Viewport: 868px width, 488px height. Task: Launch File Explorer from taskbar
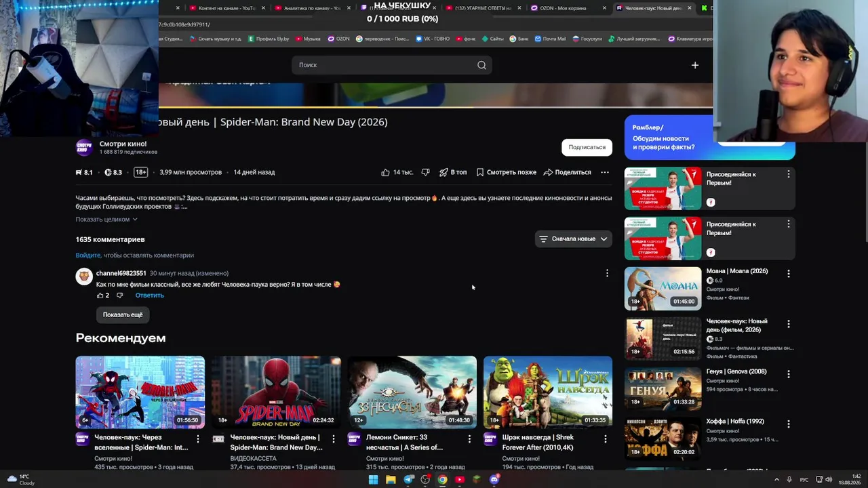coord(391,480)
